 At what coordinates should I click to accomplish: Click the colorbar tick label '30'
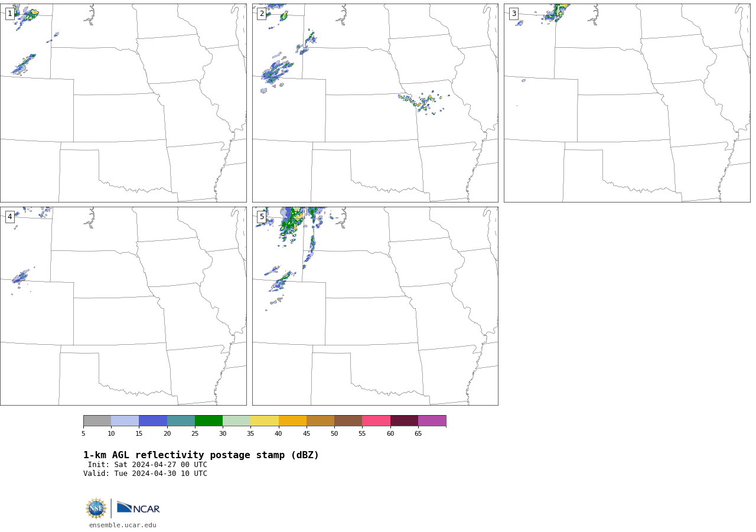pos(223,433)
